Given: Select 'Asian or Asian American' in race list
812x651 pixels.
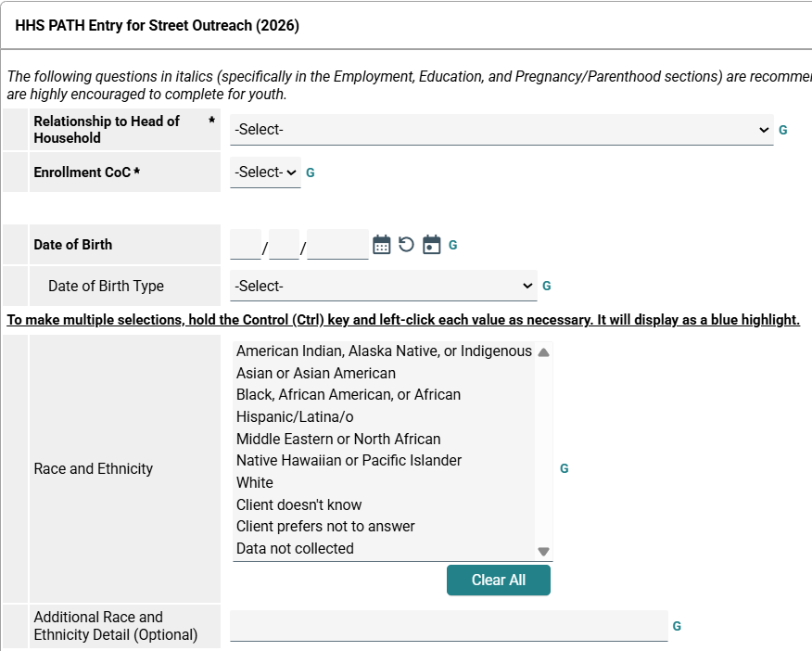Looking at the screenshot, I should (x=316, y=373).
